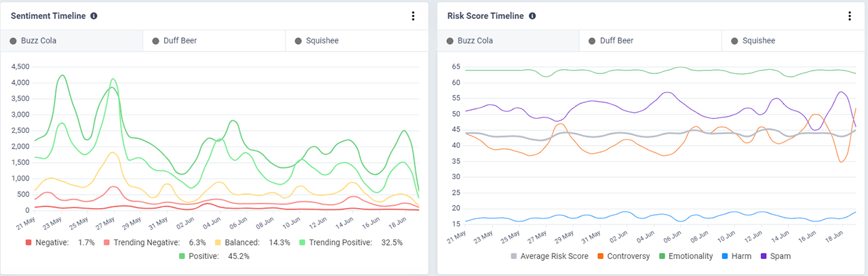This screenshot has height=276, width=868.
Task: Switch to Squishee in Risk Score Timeline
Action: coord(793,41)
